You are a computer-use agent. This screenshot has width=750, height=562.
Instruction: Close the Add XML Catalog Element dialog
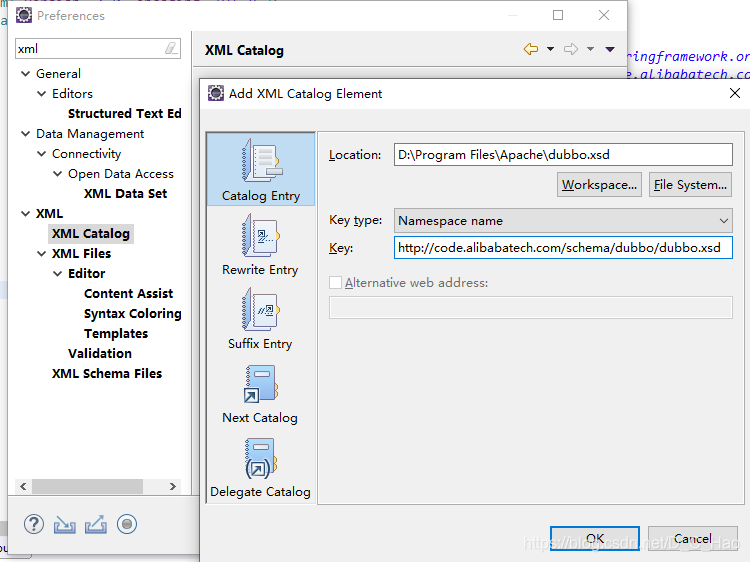click(735, 93)
